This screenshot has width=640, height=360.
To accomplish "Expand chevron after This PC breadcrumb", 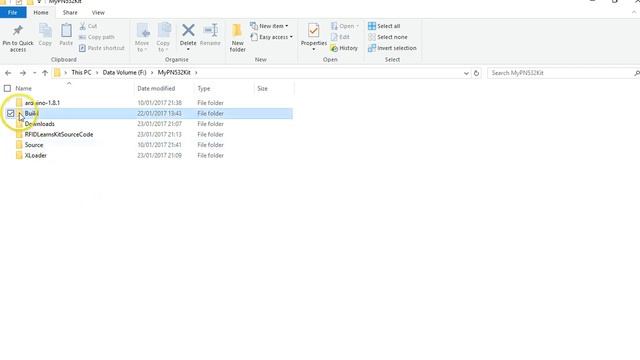I will pos(97,73).
